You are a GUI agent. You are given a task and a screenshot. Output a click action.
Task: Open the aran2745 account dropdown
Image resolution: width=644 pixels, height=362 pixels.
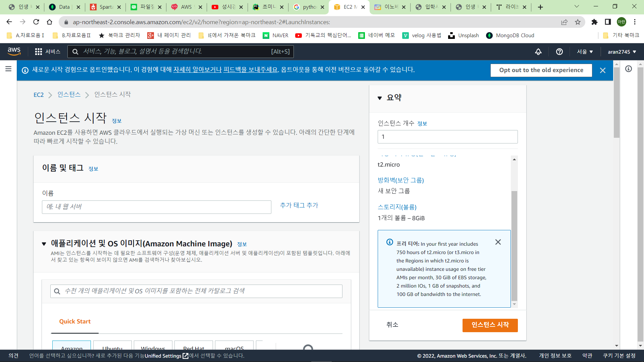click(622, 52)
